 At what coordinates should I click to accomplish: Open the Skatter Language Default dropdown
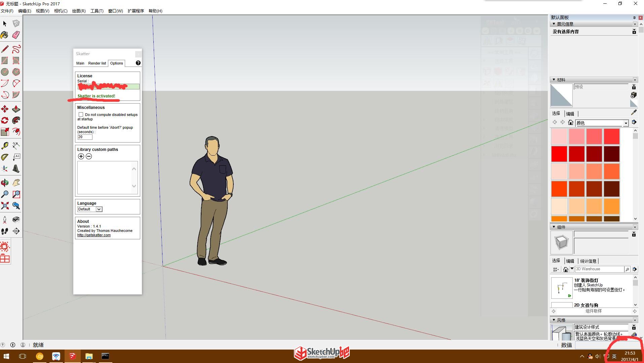click(x=89, y=209)
